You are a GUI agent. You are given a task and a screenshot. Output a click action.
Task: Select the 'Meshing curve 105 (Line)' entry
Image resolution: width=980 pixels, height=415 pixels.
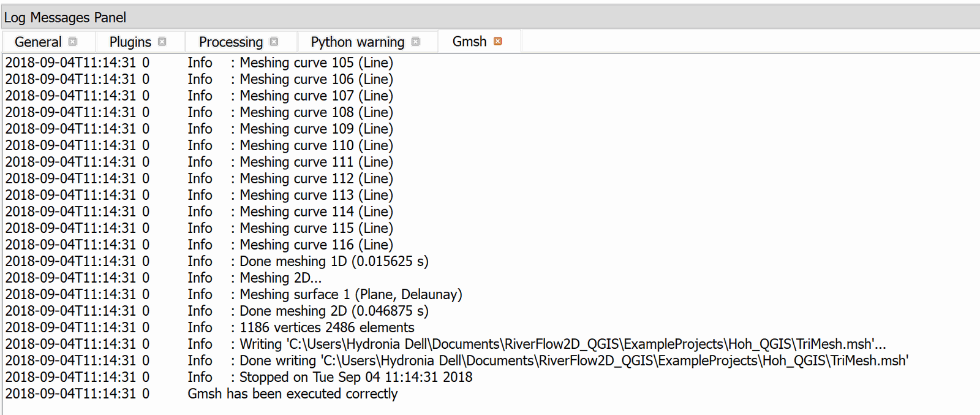(315, 63)
